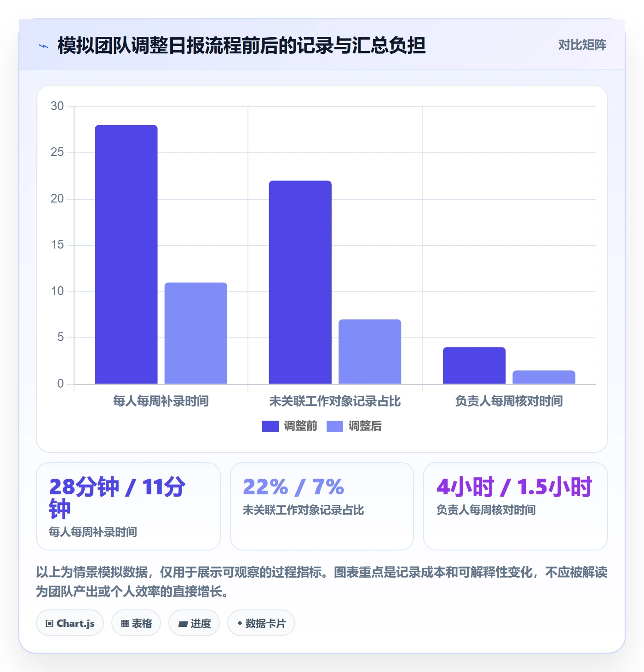
Task: Click the 每人每周补录时间 caption in first data card
Action: 93,532
